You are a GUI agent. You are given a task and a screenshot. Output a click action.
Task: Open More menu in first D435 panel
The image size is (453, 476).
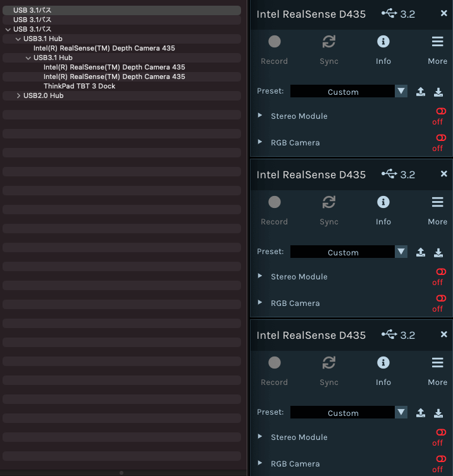[x=438, y=42]
